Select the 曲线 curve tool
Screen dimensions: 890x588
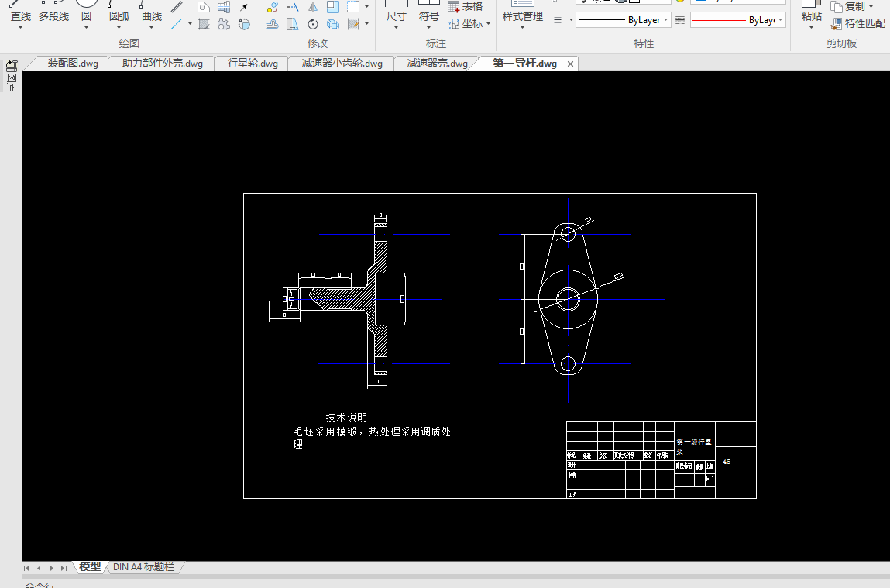tap(152, 12)
